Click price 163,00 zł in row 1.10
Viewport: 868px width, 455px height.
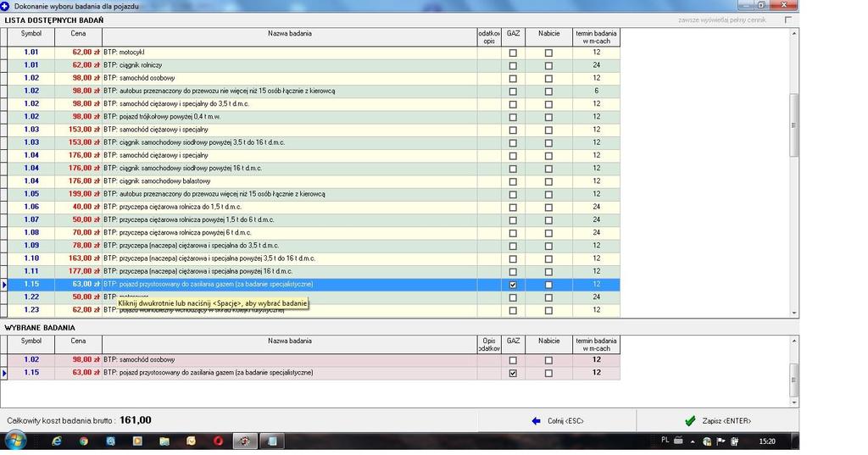pyautogui.click(x=84, y=258)
